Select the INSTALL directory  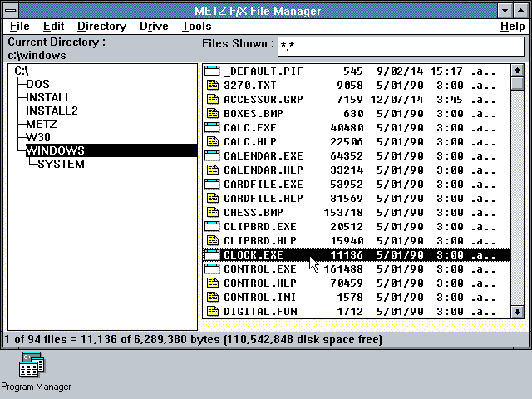click(x=48, y=97)
